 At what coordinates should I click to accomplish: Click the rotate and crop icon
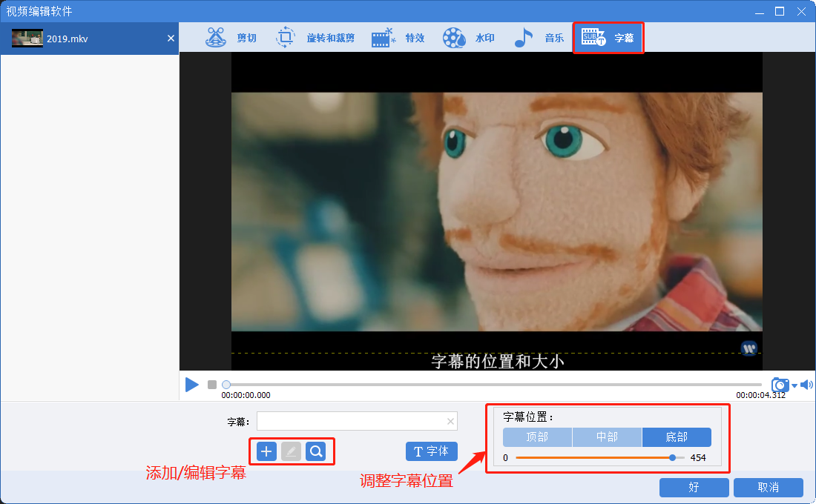click(285, 38)
